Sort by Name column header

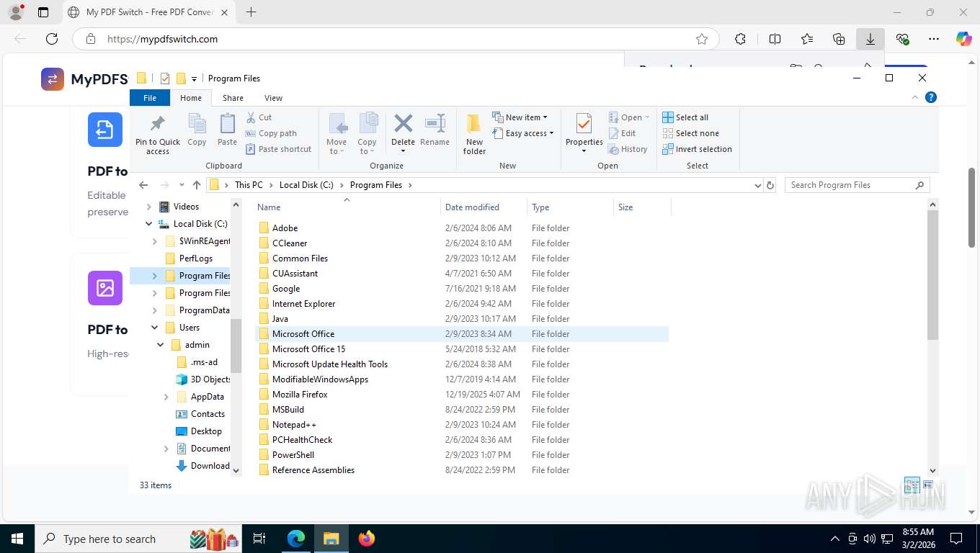[347, 207]
